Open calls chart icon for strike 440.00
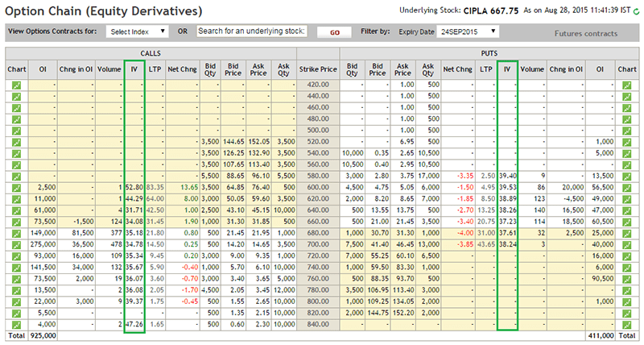This screenshot has width=644, height=345. [16, 97]
